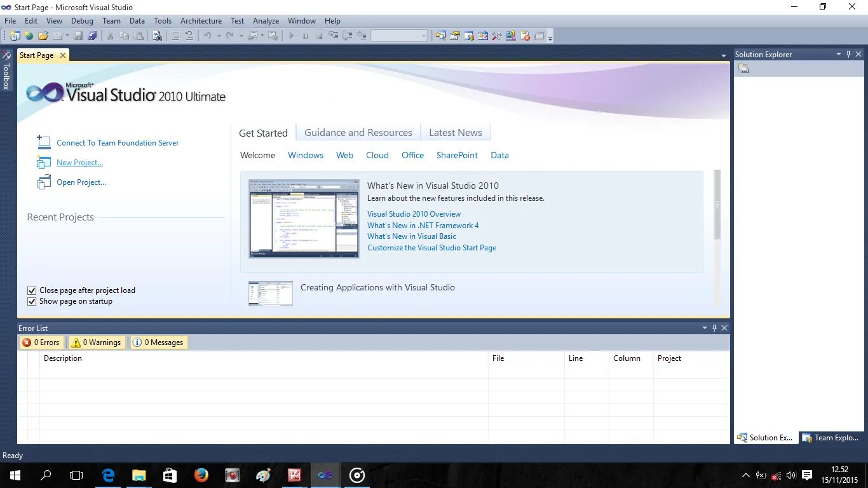868x488 pixels.
Task: Click the Open File toolbar icon
Action: tap(43, 36)
